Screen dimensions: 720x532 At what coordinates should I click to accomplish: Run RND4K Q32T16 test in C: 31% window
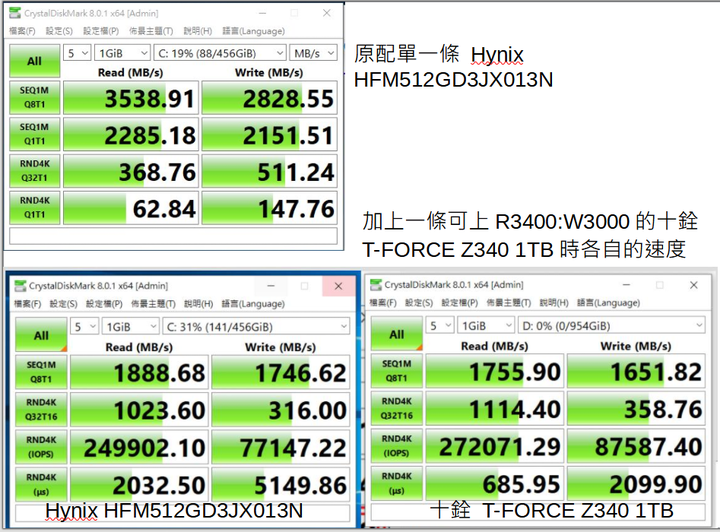click(41, 409)
